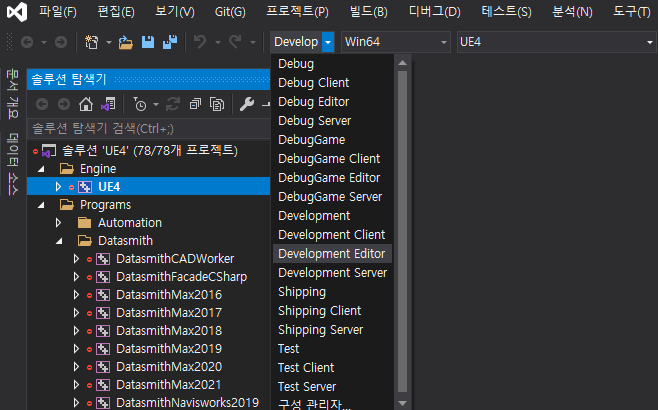Collapse all nodes in Solution Explorer
This screenshot has width=658, height=410.
tap(195, 104)
